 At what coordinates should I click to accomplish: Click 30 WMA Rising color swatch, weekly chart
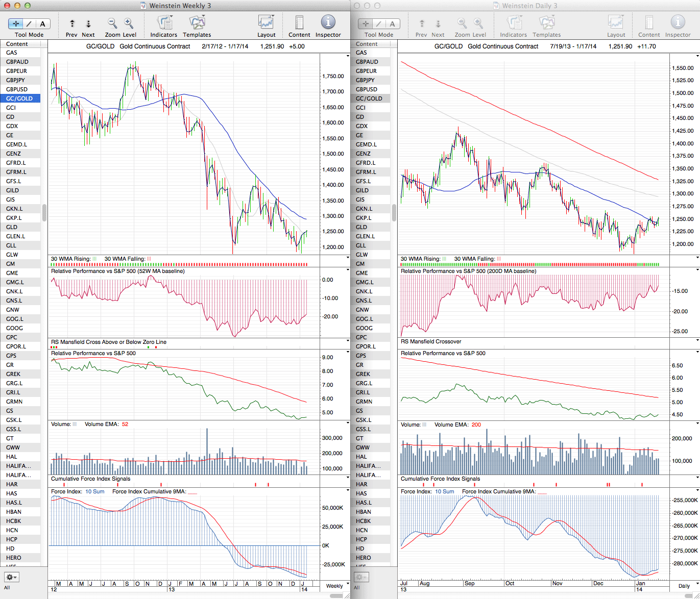94,259
